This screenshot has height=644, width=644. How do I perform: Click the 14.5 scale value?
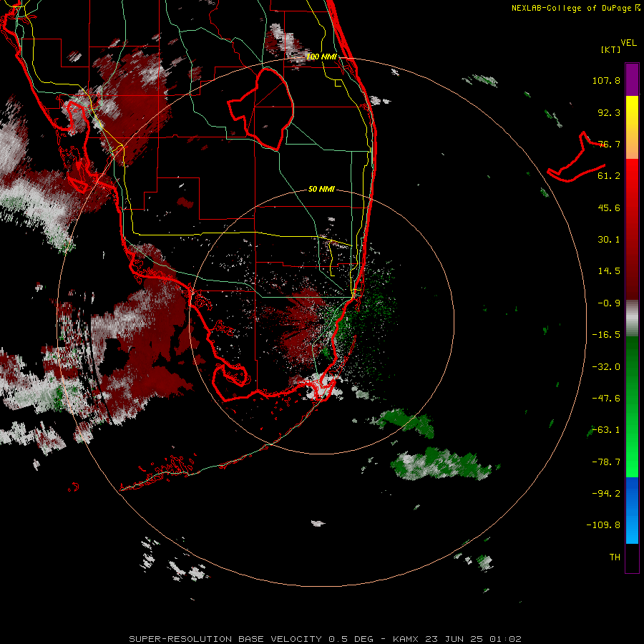(609, 271)
